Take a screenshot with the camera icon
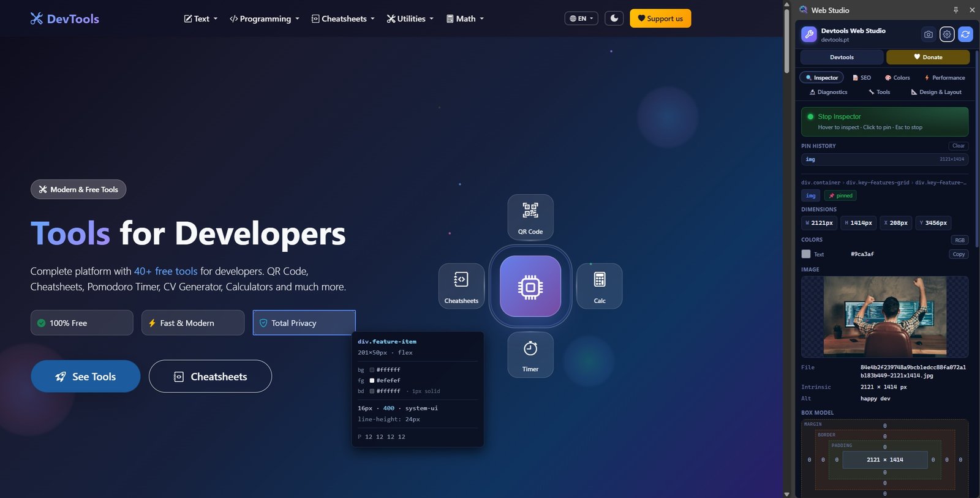This screenshot has width=980, height=498. (929, 34)
